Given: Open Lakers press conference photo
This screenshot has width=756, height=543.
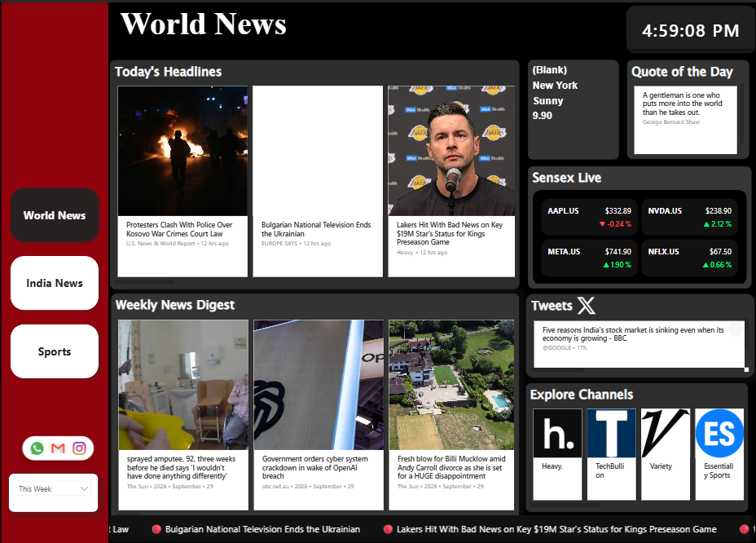Looking at the screenshot, I should point(451,151).
